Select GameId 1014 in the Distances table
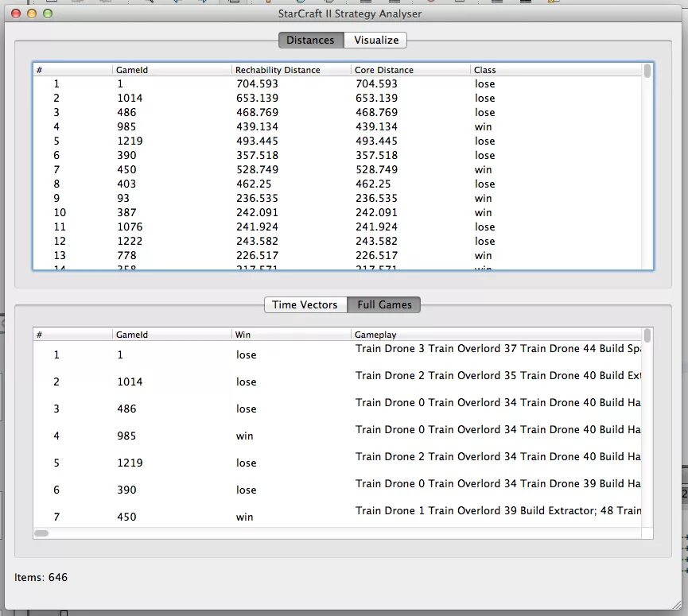 coord(130,99)
